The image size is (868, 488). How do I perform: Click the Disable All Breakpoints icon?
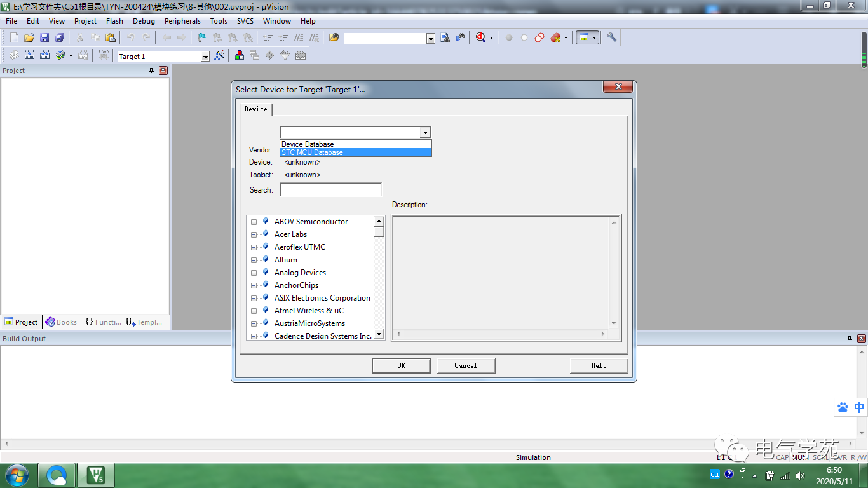[539, 37]
